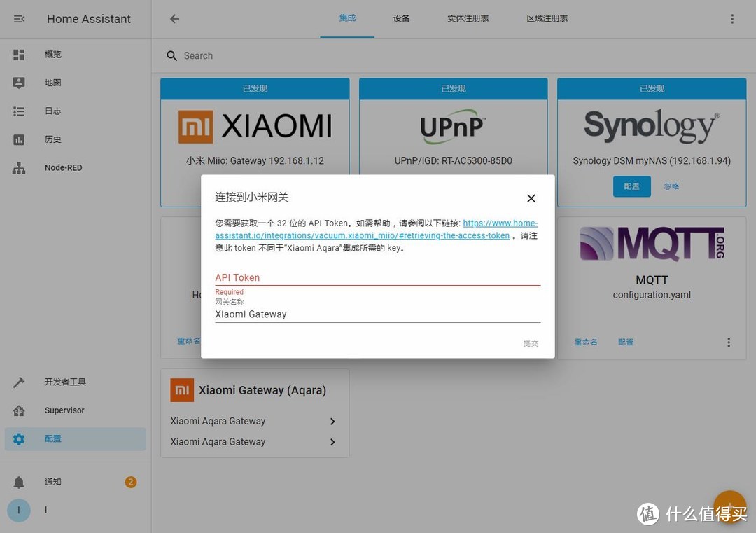Click the Synology logo

(x=652, y=126)
